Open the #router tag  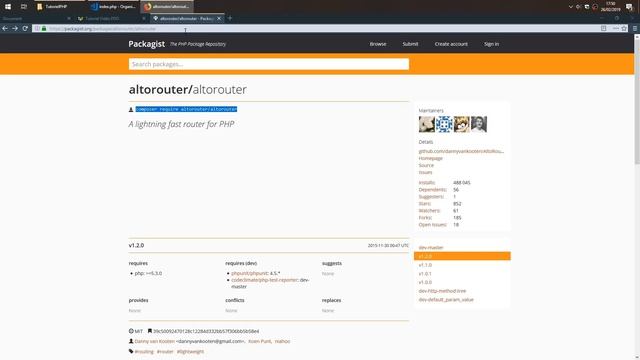165,351
